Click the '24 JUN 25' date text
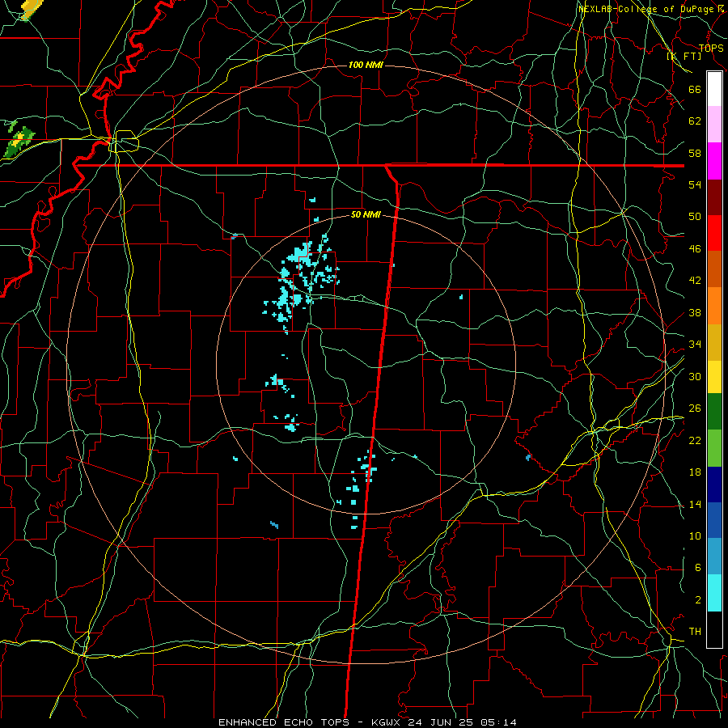The image size is (728, 728). pos(442,722)
